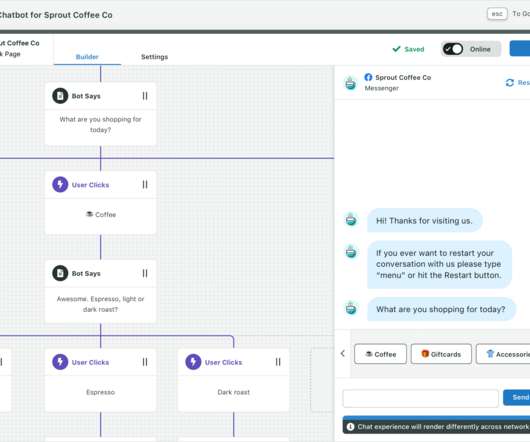Click the drag handle on Coffee card
The width and height of the screenshot is (530, 442).
[x=145, y=185]
